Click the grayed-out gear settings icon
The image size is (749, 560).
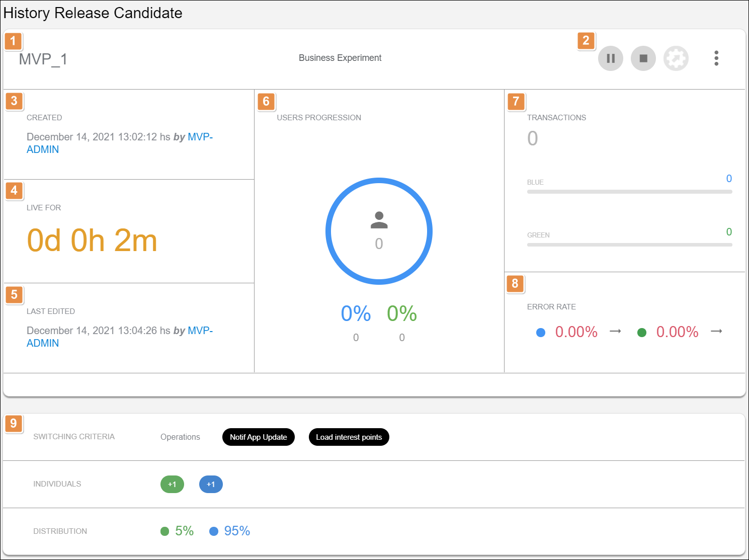tap(676, 58)
